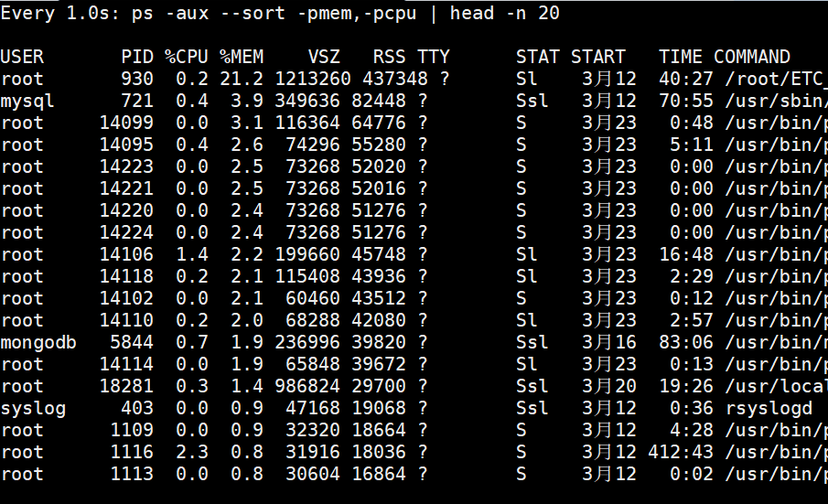828x504 pixels.
Task: Click the mongodb user name
Action: [38, 342]
